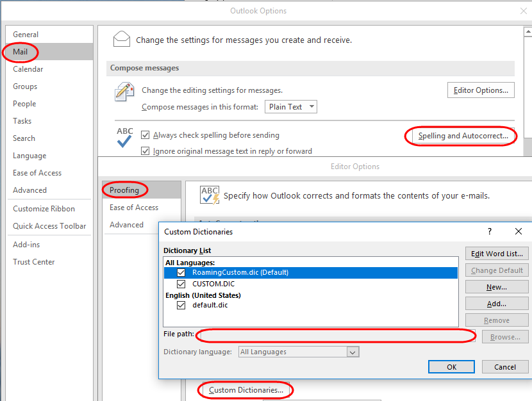Open the Proofing tab in Editor Options
This screenshot has width=532, height=401.
pos(124,190)
